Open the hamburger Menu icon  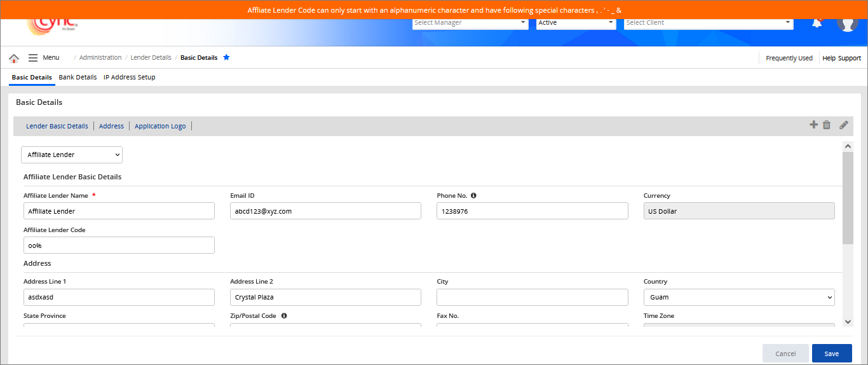coord(33,58)
